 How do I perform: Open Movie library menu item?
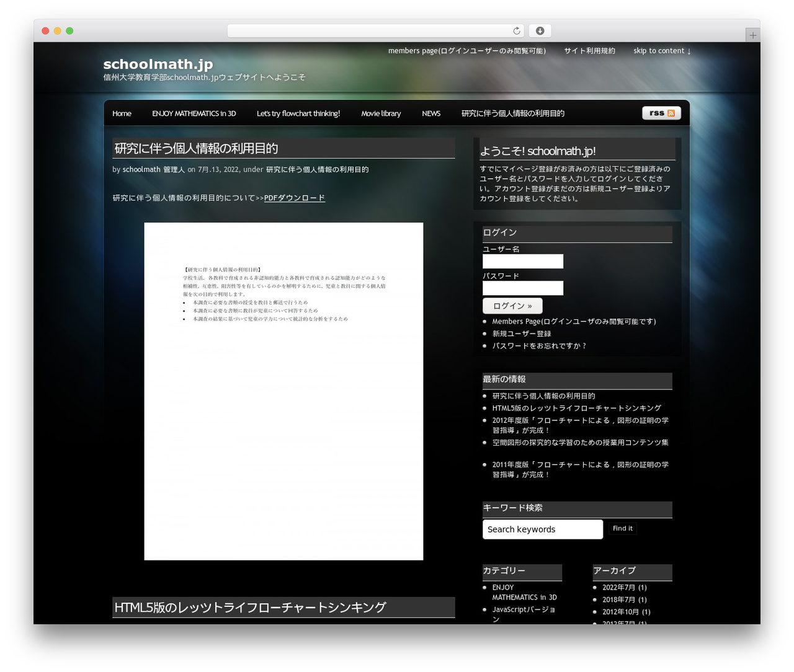[381, 113]
